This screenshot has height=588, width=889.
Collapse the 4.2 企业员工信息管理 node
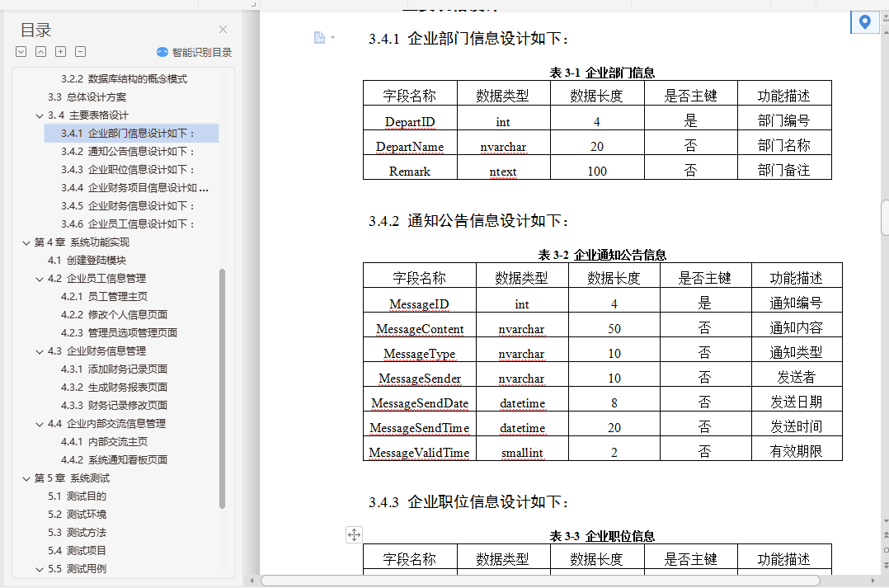coord(39,279)
